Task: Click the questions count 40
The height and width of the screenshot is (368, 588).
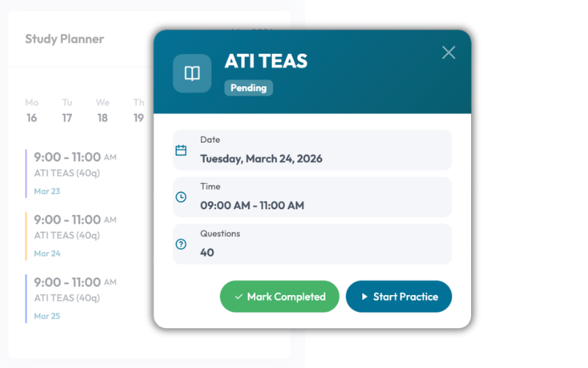Action: point(207,252)
